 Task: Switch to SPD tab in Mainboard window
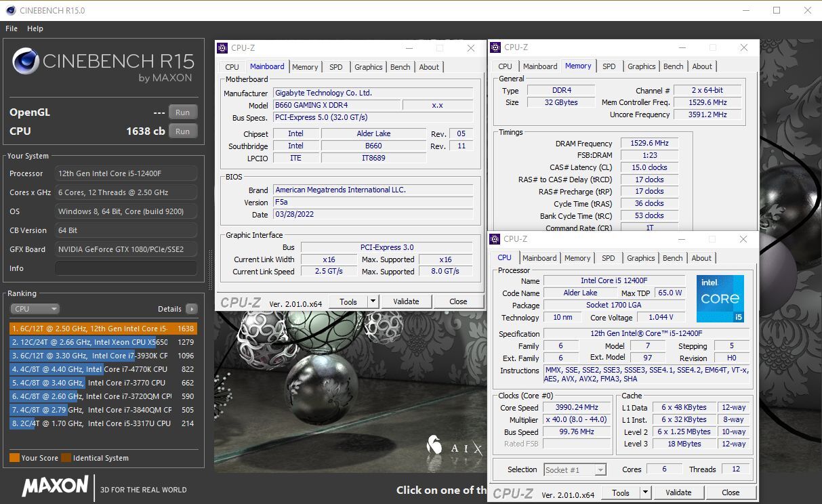tap(336, 67)
